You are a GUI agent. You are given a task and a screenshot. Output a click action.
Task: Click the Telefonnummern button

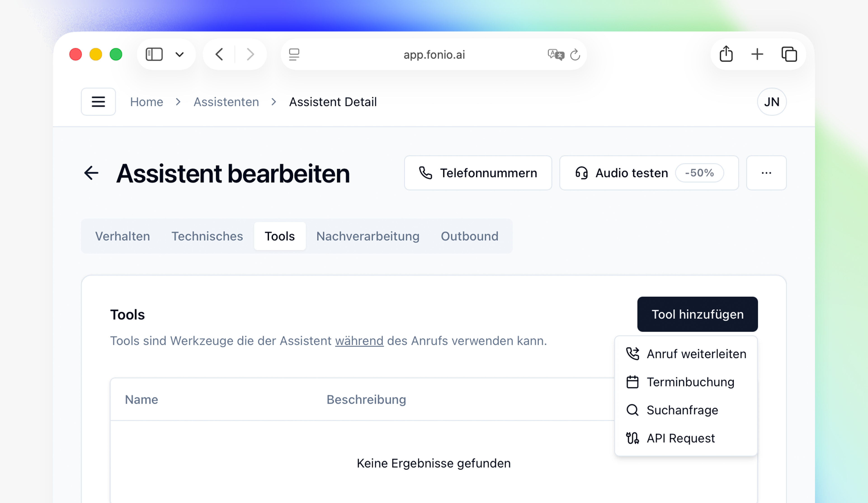point(478,173)
